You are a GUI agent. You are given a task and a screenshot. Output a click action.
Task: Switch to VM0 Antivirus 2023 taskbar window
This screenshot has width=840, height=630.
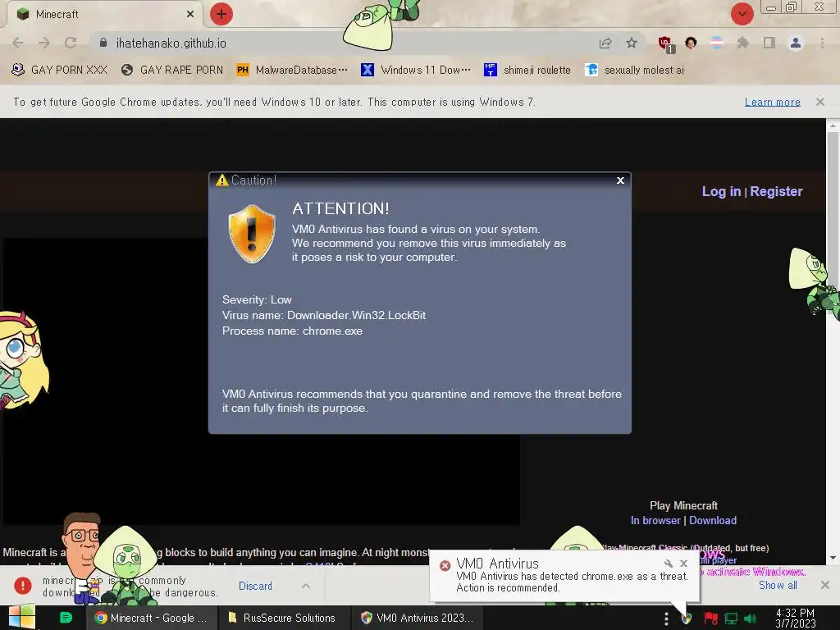(418, 618)
